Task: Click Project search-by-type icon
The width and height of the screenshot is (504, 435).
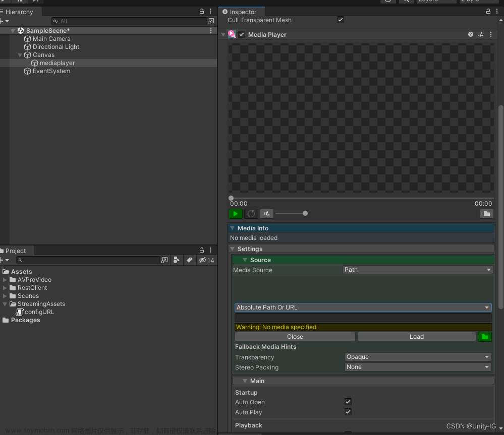Action: click(164, 260)
